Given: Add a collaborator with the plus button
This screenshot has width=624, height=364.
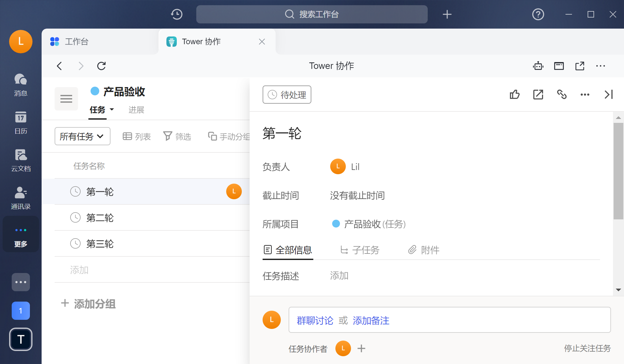Looking at the screenshot, I should tap(361, 348).
